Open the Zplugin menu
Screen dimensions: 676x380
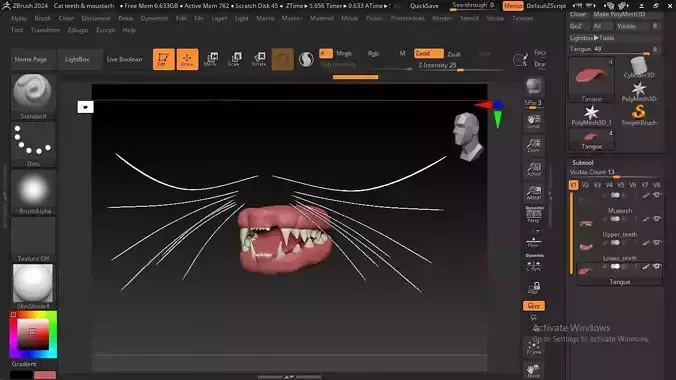click(x=78, y=30)
